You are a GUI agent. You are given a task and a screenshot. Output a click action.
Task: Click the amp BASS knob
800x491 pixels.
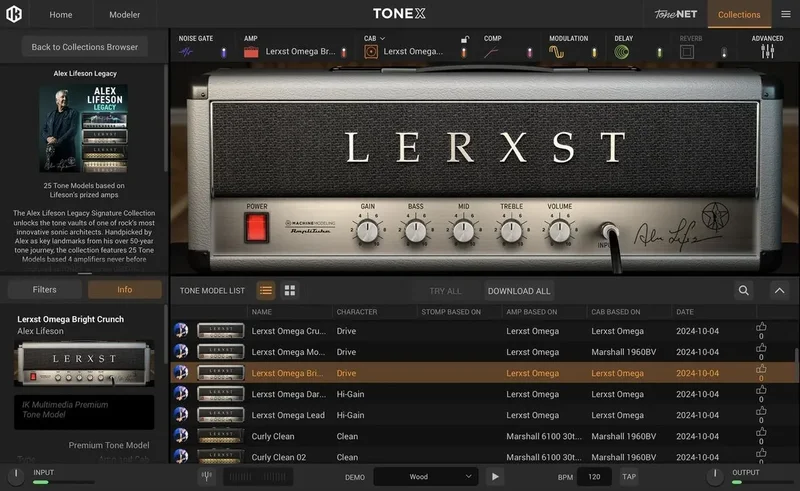(415, 231)
